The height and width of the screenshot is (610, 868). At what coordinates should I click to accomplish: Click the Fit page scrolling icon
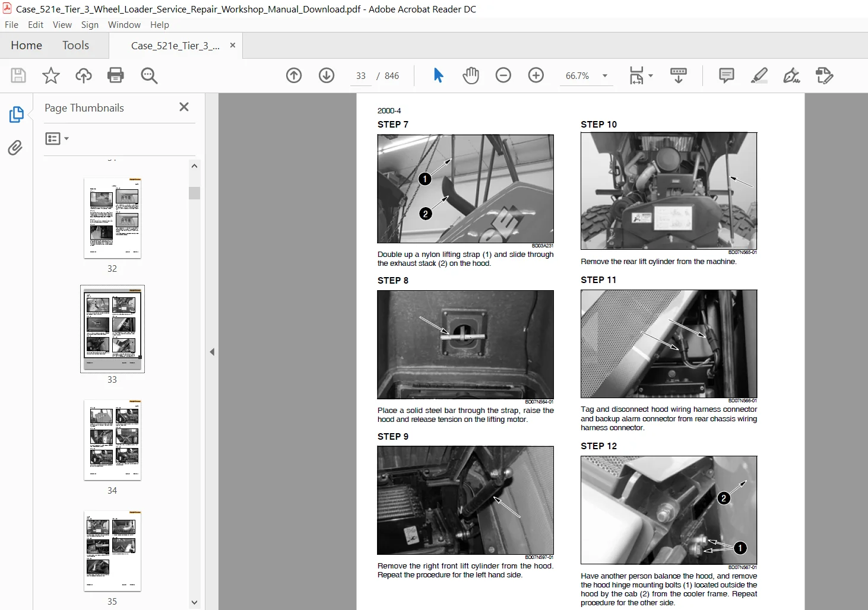[x=636, y=75]
